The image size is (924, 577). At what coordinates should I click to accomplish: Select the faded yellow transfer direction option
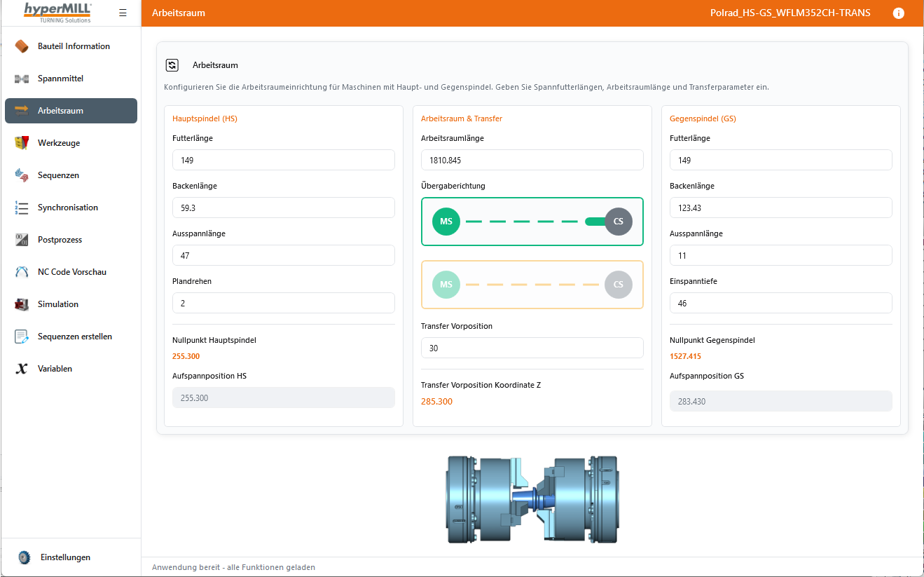tap(532, 285)
